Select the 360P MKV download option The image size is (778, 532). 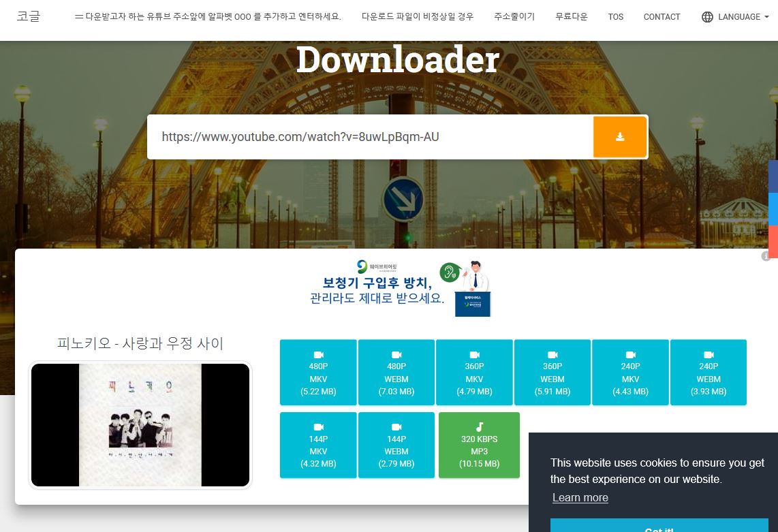pos(474,373)
